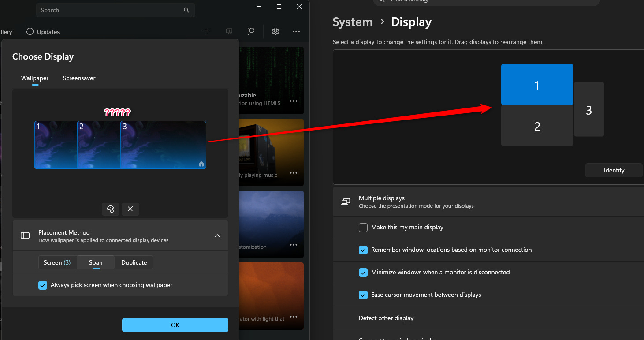Go back to System via the breadcrumb
The image size is (644, 340).
pyautogui.click(x=353, y=22)
